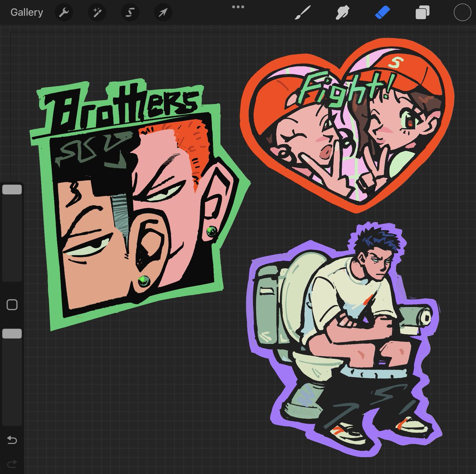The width and height of the screenshot is (476, 474).
Task: Return to the Gallery
Action: pos(26,12)
